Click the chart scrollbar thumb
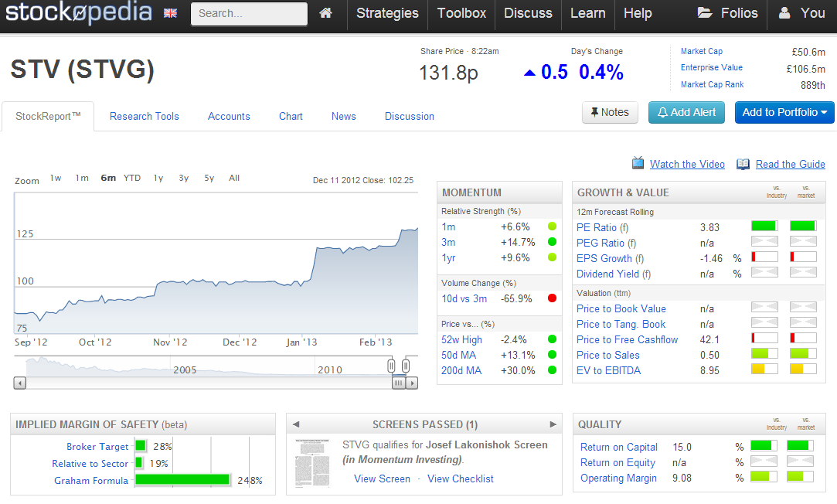 (x=399, y=383)
